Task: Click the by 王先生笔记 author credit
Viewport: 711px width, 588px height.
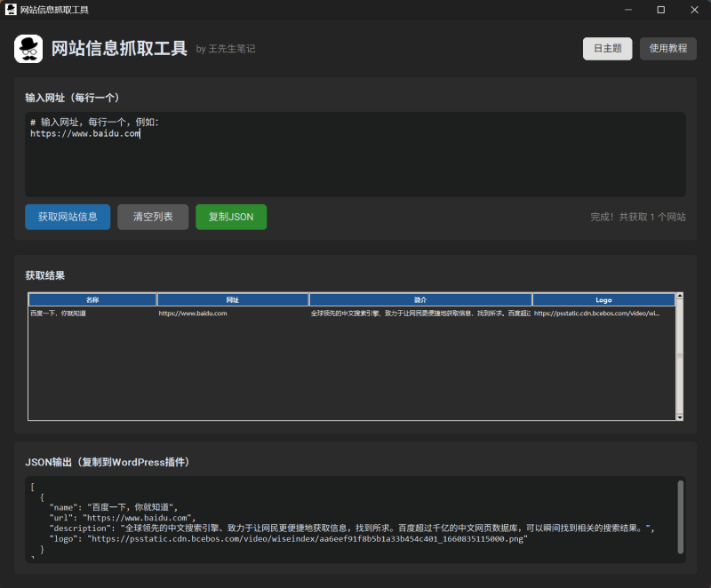Action: coord(227,50)
